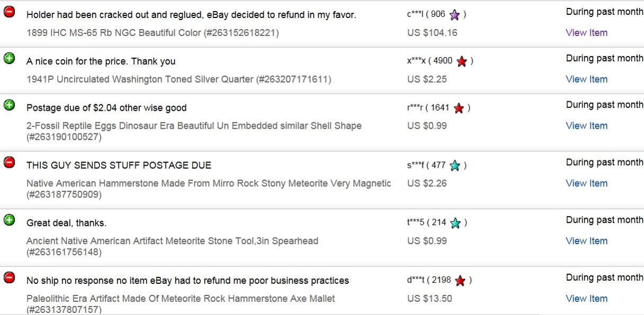This screenshot has width=644, height=315.
Task: Click the teal star beside s***f's 477 score
Action: point(454,166)
